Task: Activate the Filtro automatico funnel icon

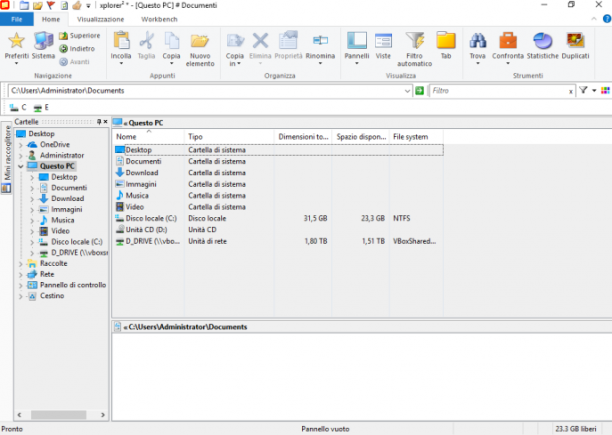Action: [x=415, y=40]
